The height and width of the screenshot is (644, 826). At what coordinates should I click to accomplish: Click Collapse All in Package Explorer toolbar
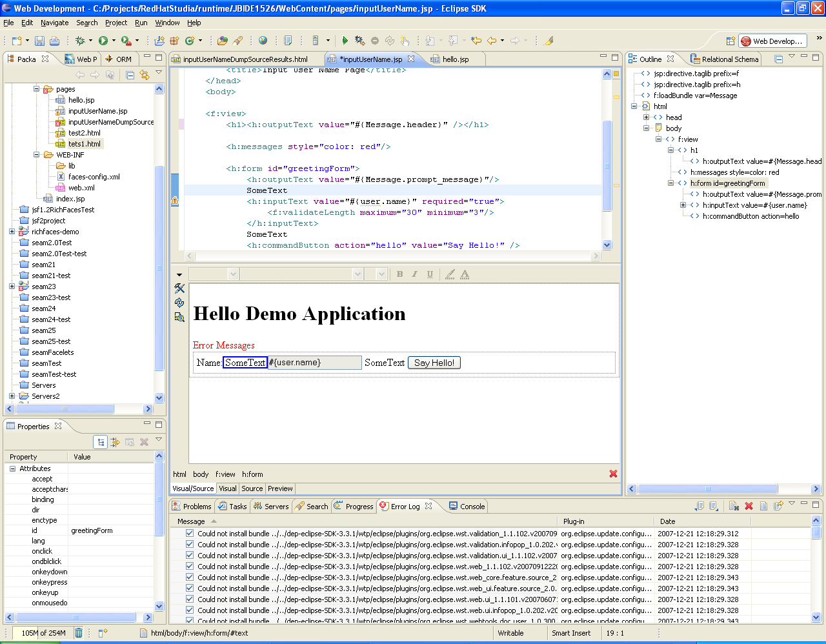[x=130, y=75]
